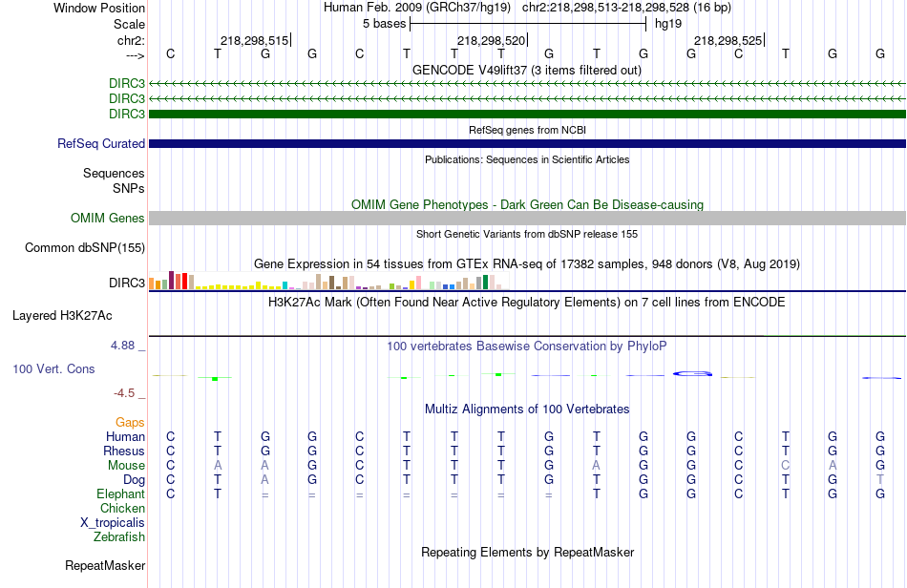Screen dimensions: 907x588
Task: Click the chr2:218,298,513-218,298,528 (16 bp) position text
Action: click(x=626, y=8)
